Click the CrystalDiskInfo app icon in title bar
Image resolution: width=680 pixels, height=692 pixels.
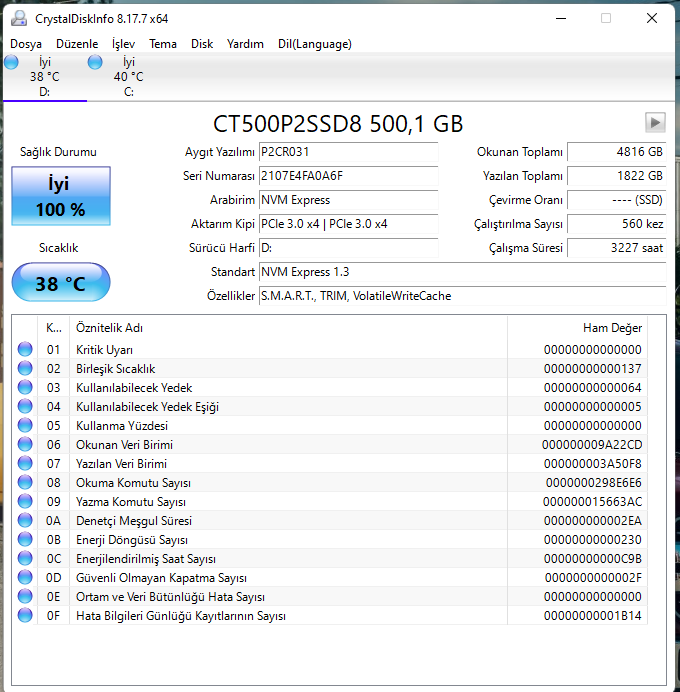coord(19,19)
